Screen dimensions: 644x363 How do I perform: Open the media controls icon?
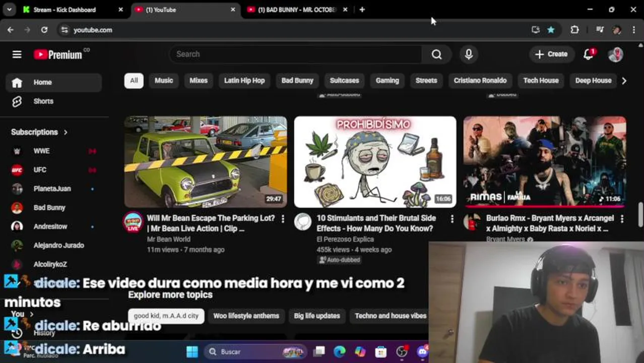click(600, 30)
